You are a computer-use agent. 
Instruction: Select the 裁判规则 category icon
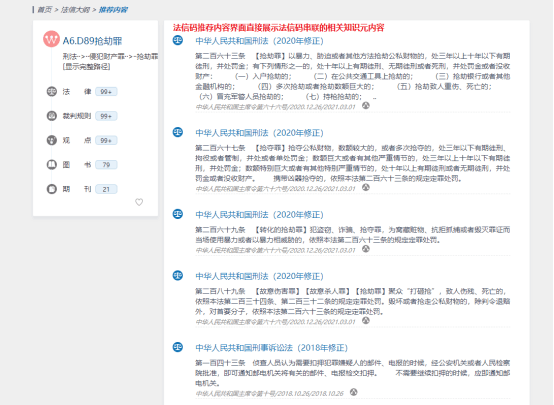coord(52,116)
